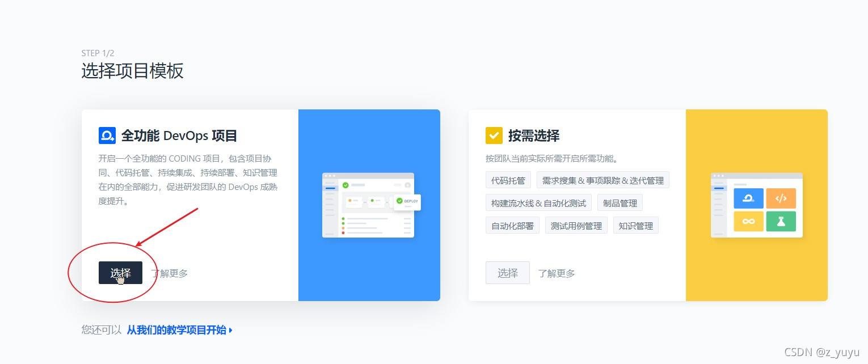Toggle the 构建流水线＆自动化测试 tag
This screenshot has width=868, height=364.
538,202
